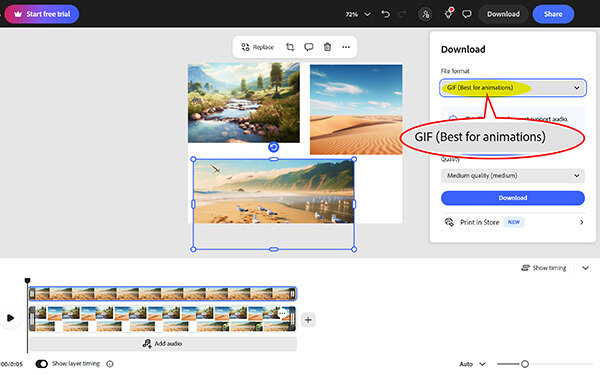Select the Crop tool in floating toolbar
600x375 pixels.
coord(290,47)
